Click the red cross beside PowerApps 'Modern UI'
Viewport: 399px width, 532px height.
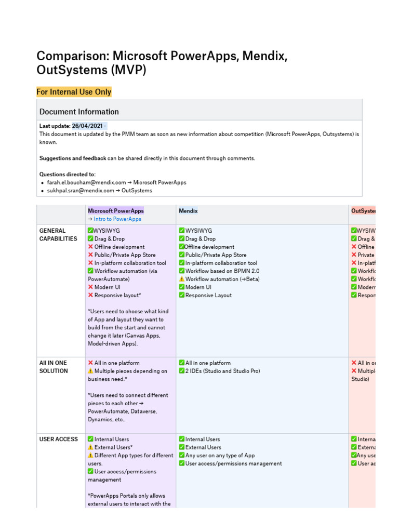90,287
